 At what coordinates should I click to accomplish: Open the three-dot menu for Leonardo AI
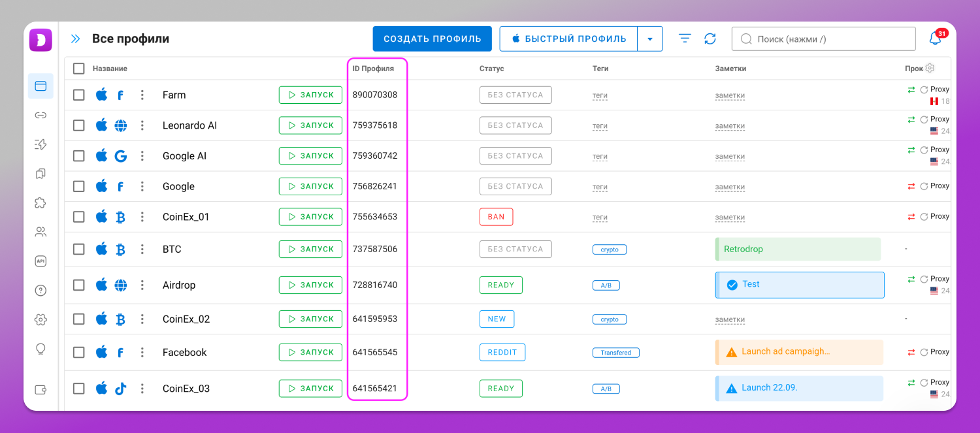coord(142,125)
